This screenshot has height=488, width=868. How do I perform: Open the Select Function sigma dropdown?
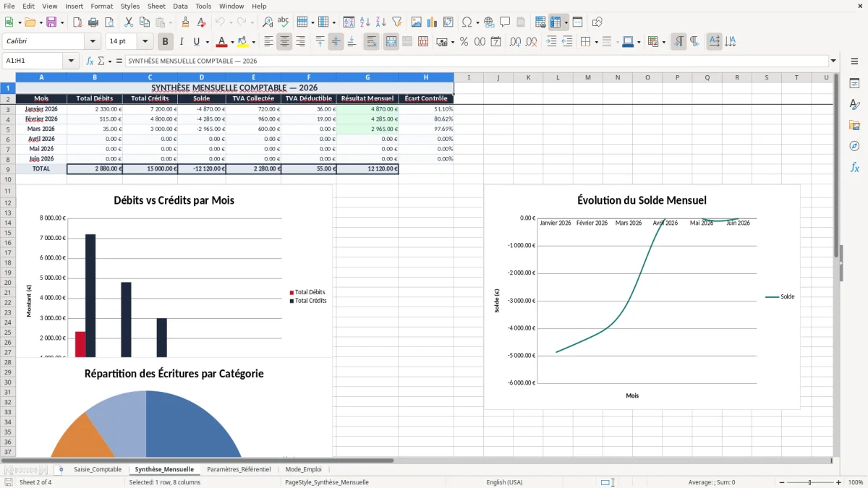click(110, 61)
